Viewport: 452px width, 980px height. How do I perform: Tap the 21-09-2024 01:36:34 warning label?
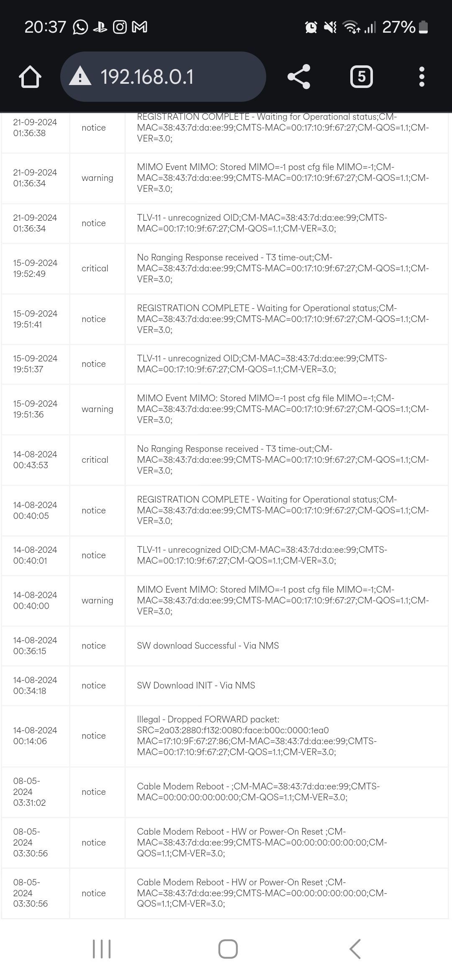tap(98, 178)
